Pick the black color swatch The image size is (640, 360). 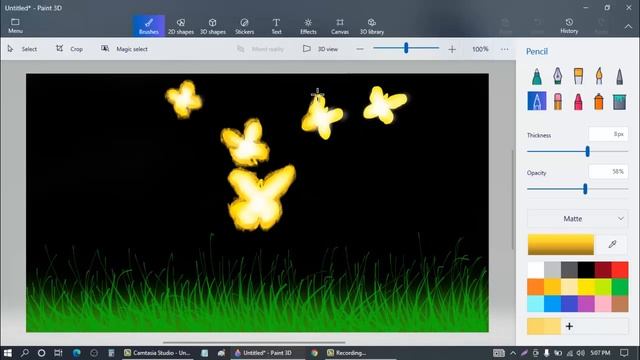(586, 270)
